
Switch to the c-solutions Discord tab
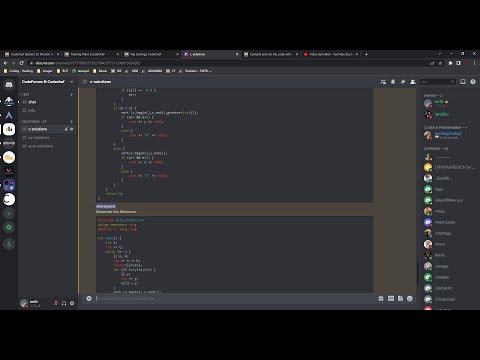click(211, 54)
